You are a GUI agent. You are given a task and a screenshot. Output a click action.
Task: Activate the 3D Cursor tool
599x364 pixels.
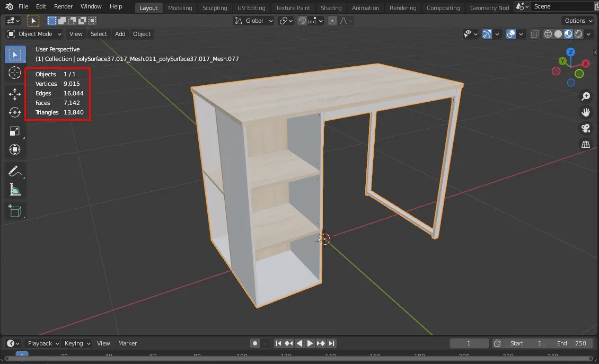coord(15,73)
